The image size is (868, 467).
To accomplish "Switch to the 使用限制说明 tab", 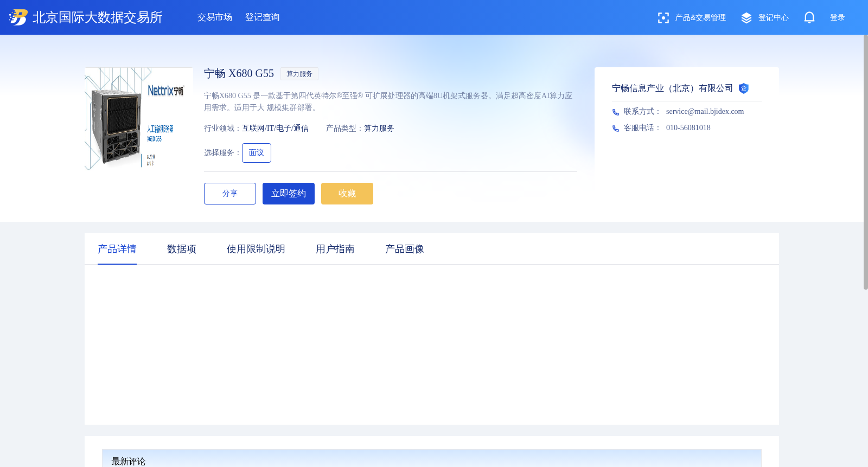I will 256,249.
